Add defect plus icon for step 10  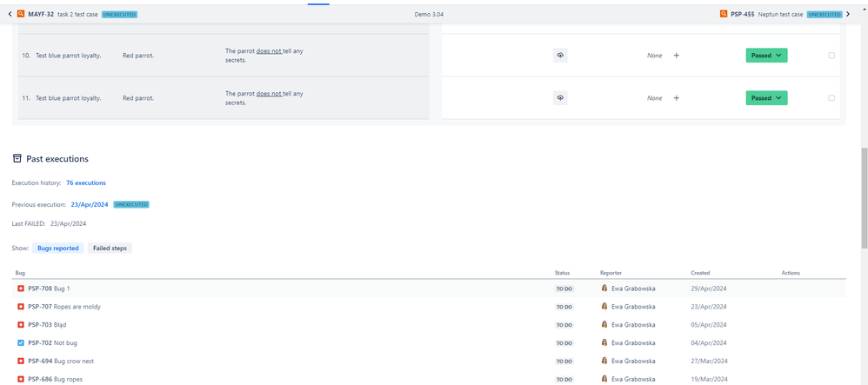pos(676,56)
